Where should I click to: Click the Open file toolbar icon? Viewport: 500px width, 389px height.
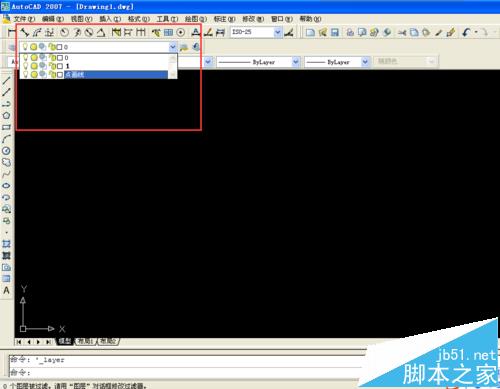[322, 32]
